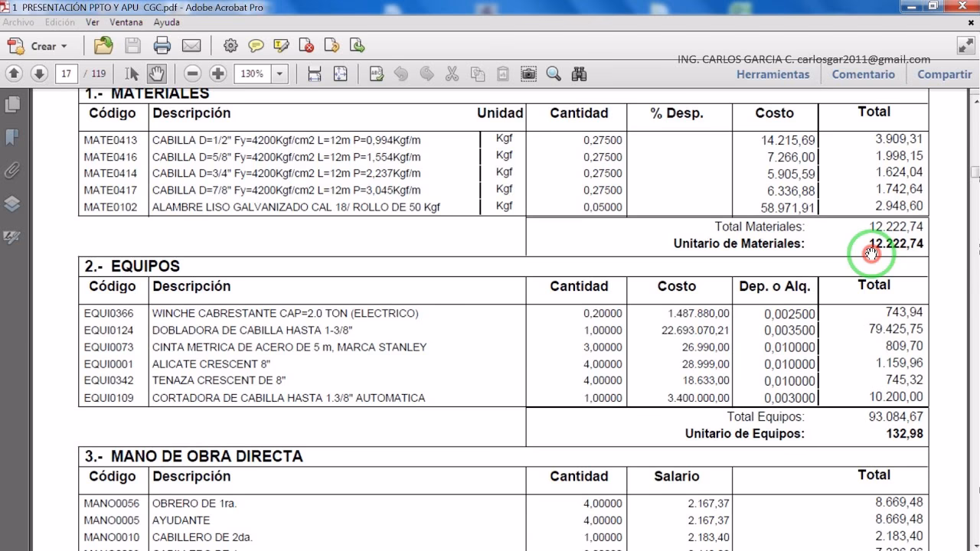Open the Layers side panel
The width and height of the screenshot is (980, 551).
point(12,204)
